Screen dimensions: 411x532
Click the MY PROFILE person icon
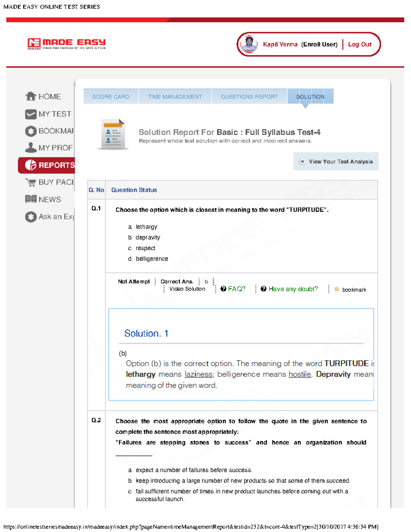click(30, 147)
